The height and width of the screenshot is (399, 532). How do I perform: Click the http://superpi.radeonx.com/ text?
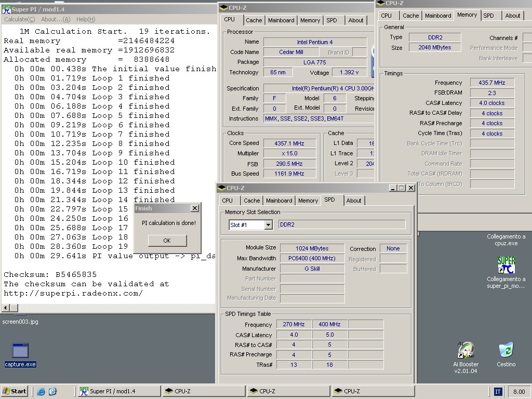(x=73, y=293)
